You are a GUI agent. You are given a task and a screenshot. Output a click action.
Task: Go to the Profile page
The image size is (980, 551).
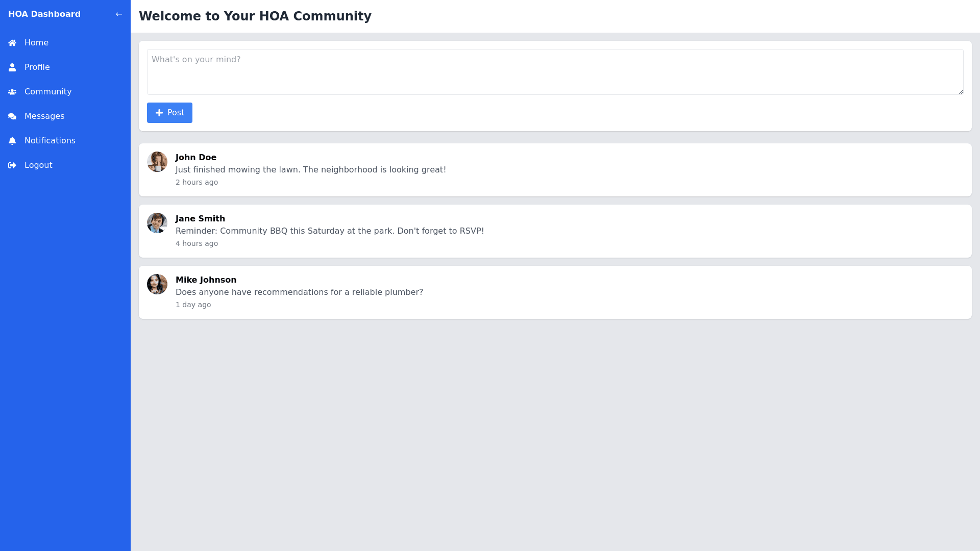coord(37,67)
